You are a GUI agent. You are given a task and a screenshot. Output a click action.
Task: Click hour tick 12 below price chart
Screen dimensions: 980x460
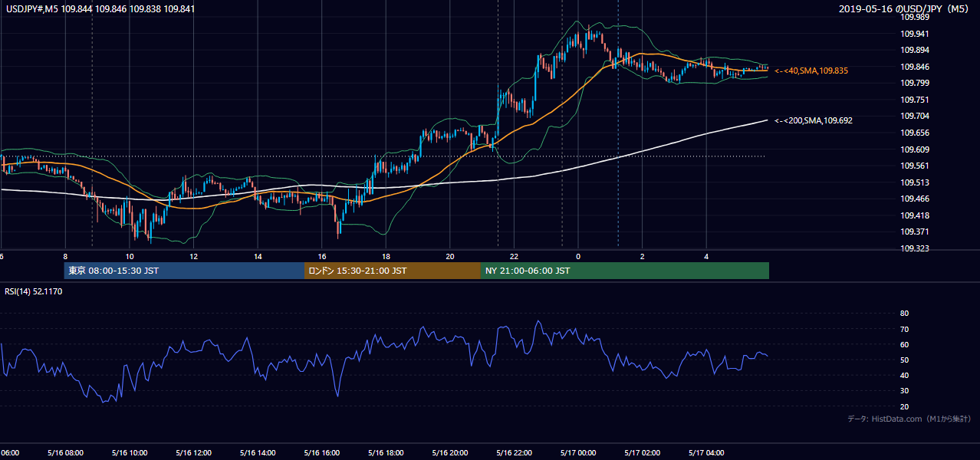tap(193, 257)
